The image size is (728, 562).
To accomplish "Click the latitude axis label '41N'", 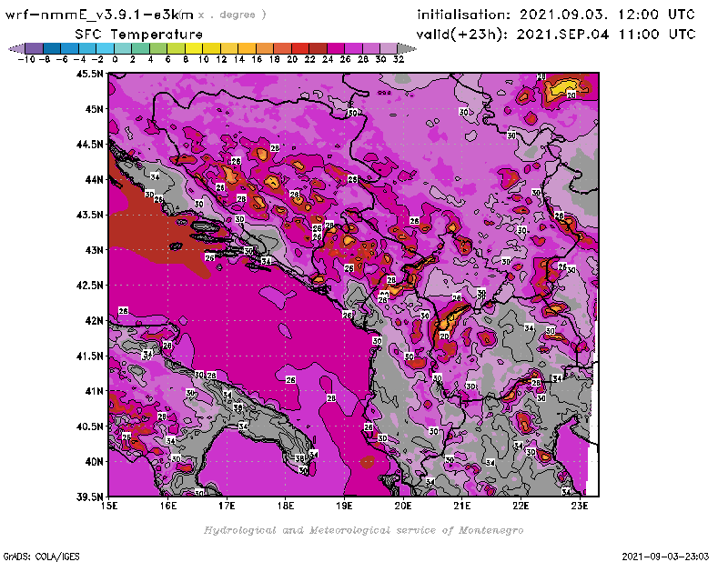I will [94, 391].
